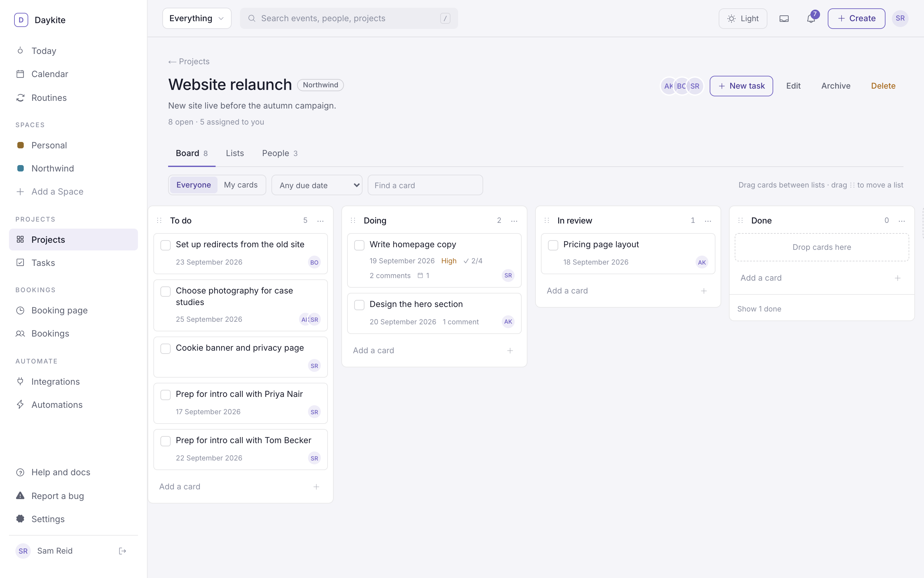Image resolution: width=924 pixels, height=578 pixels.
Task: Delete the Website relaunch project
Action: 883,86
